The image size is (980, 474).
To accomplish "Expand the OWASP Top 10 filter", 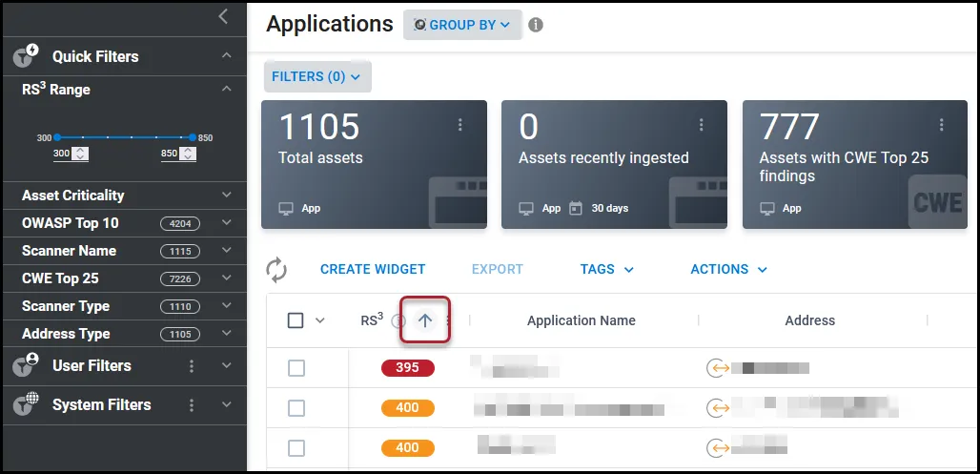I will [227, 222].
